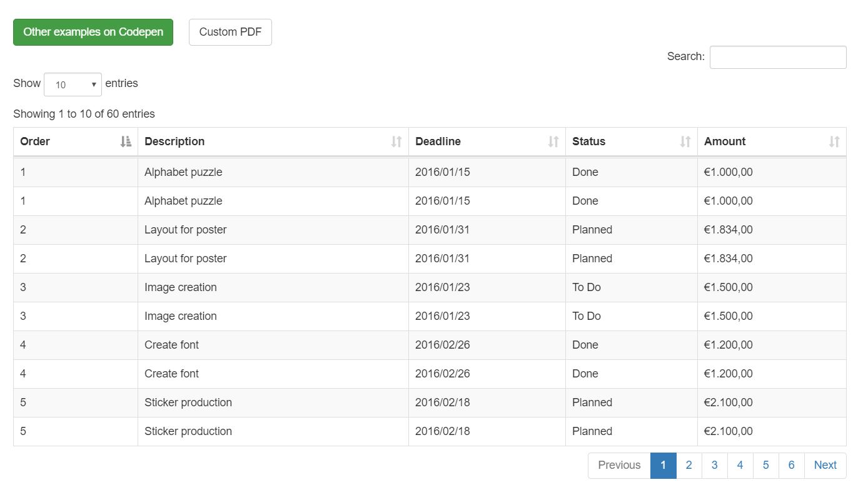Click the dropdown arrow on entries selector
868x497 pixels.
[94, 84]
